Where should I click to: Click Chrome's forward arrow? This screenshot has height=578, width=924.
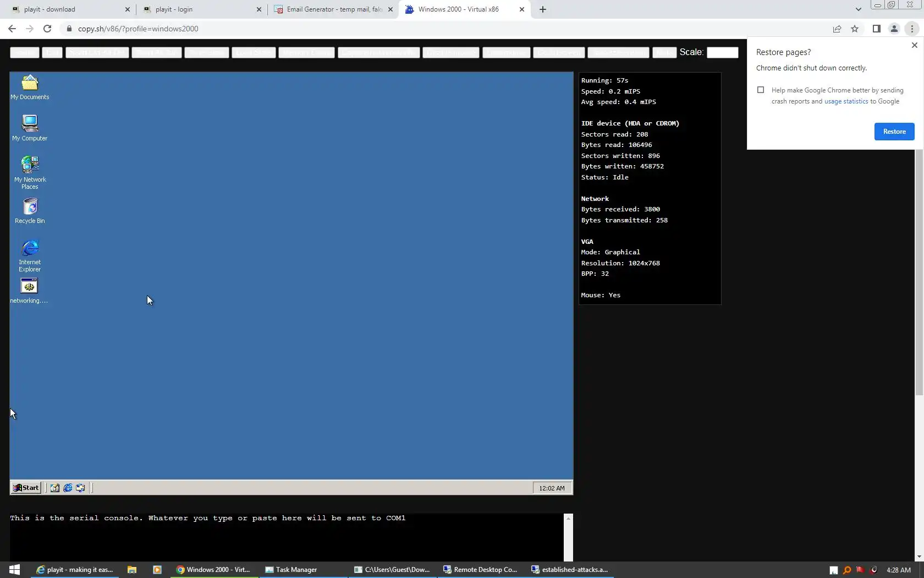click(x=30, y=29)
